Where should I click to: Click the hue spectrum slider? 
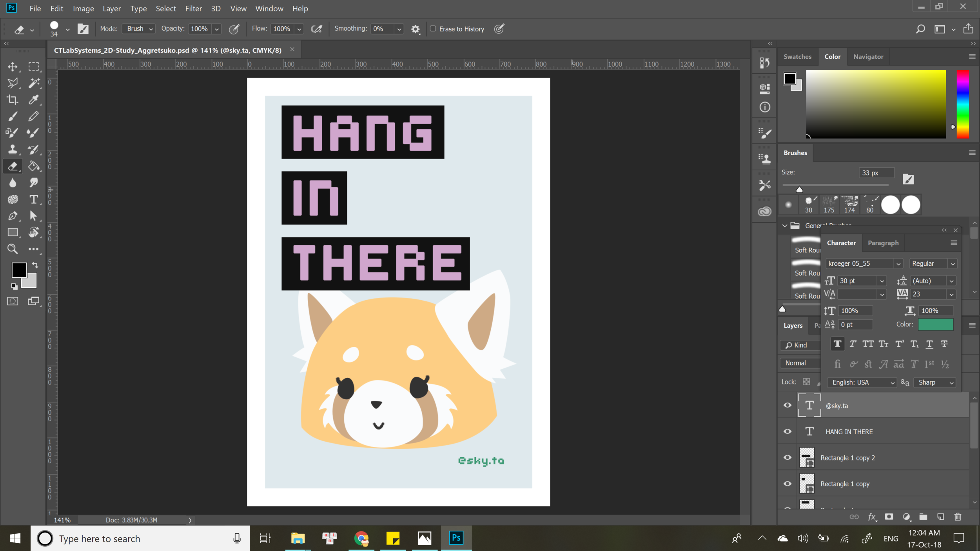pyautogui.click(x=962, y=104)
